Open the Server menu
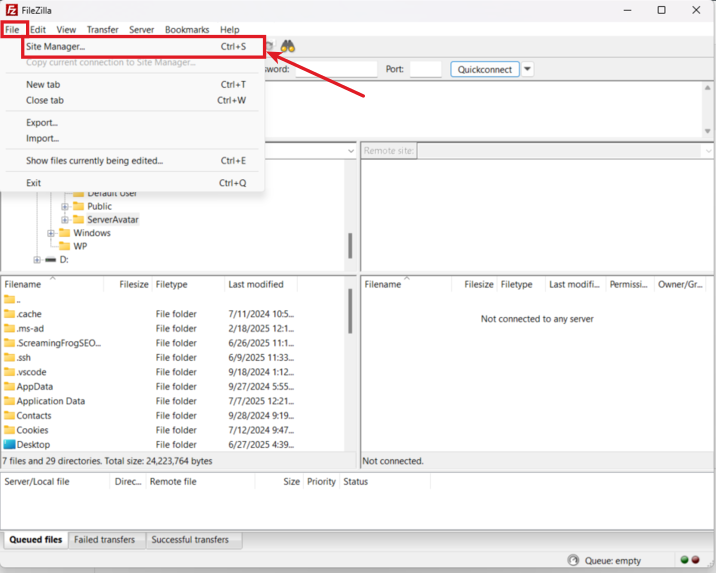 142,30
